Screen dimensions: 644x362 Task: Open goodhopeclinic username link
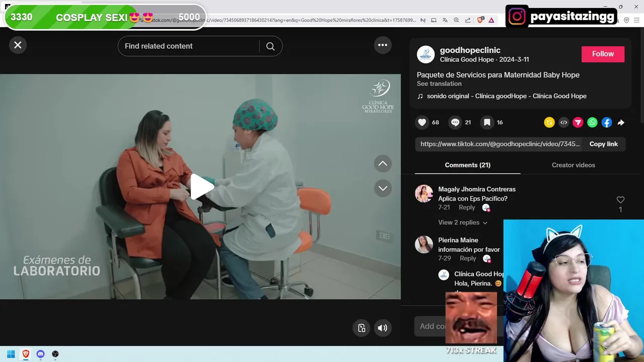tap(470, 50)
